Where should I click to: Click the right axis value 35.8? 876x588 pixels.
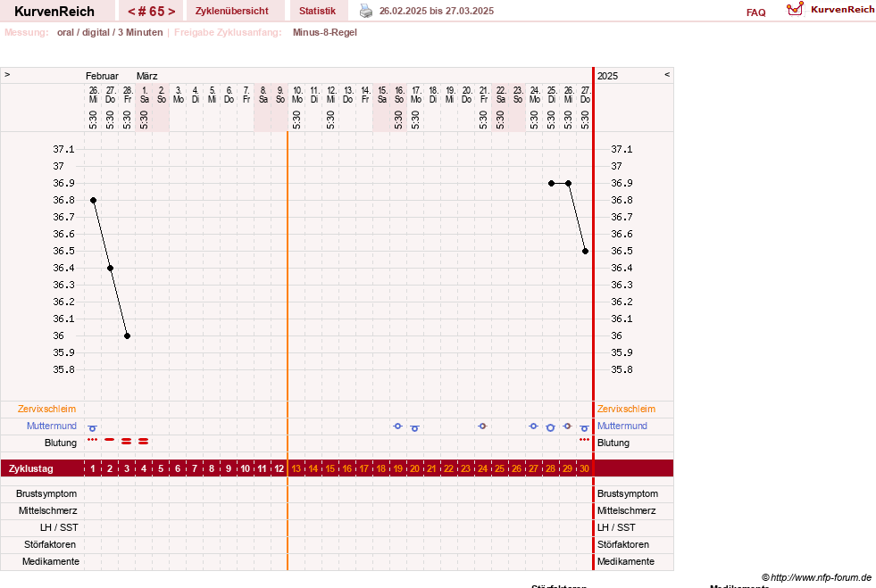pos(622,369)
